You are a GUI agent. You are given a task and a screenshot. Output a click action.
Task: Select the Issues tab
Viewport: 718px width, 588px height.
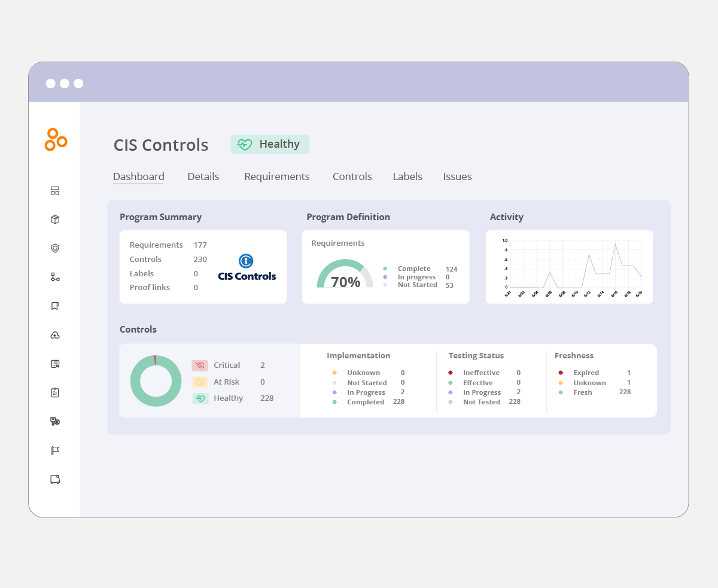pos(457,176)
